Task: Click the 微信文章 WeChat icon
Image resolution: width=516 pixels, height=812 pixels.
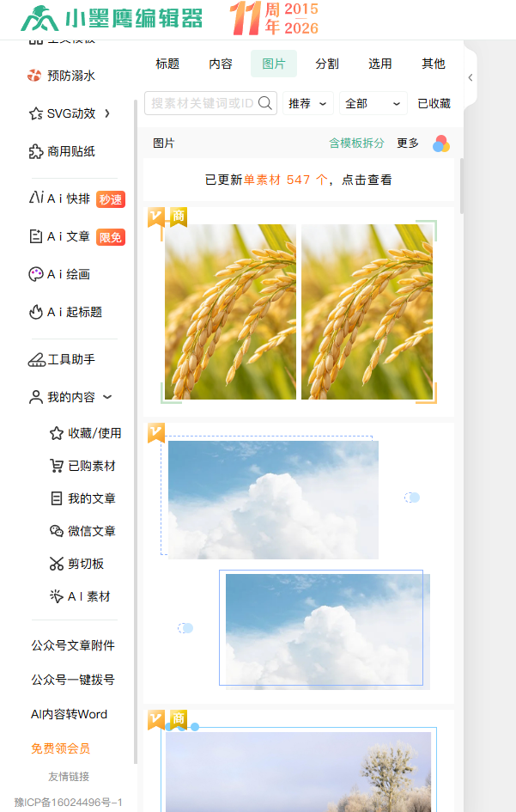Action: point(57,531)
